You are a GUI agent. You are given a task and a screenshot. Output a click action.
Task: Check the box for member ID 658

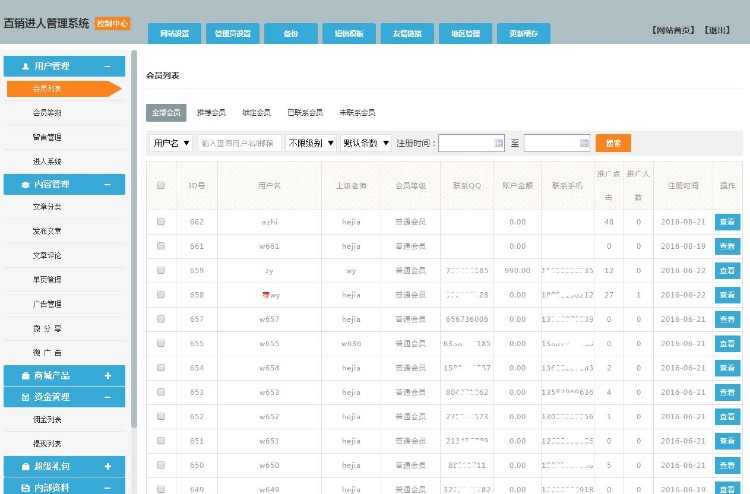click(x=161, y=295)
